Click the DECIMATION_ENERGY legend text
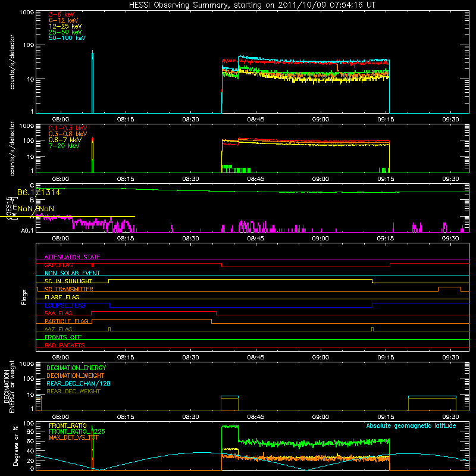476x476 pixels. [76, 368]
